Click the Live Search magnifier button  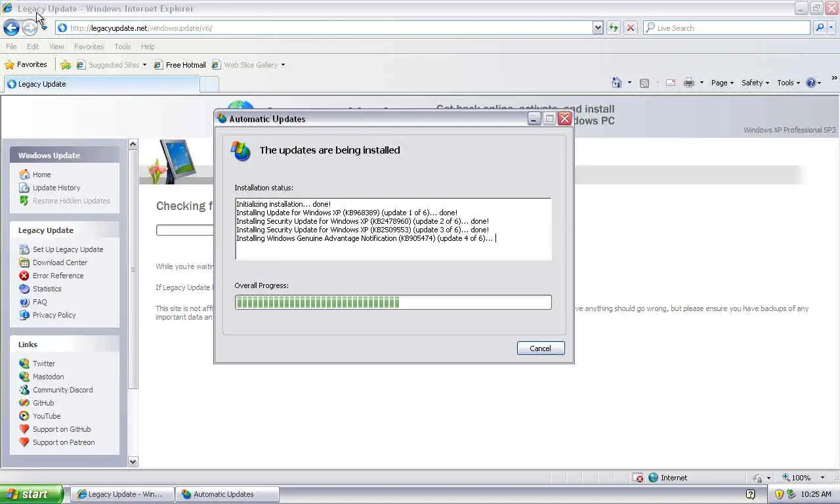point(819,28)
